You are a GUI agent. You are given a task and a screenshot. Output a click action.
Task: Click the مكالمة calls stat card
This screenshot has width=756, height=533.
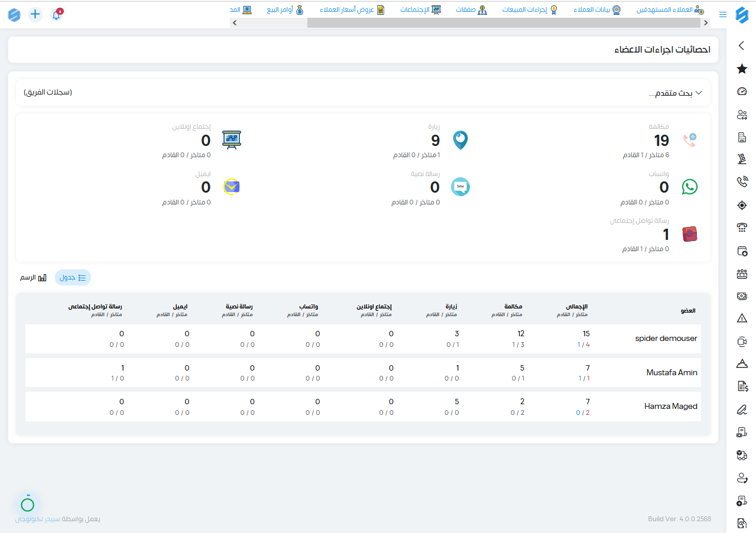pyautogui.click(x=661, y=141)
